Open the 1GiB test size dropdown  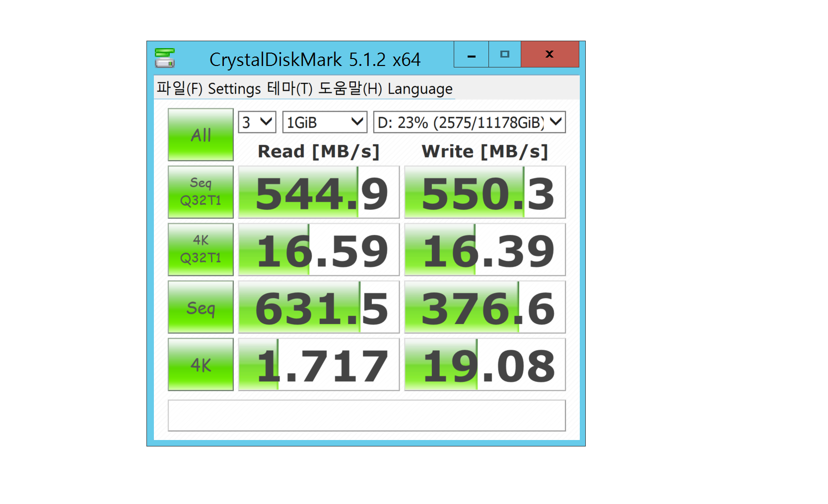(325, 122)
